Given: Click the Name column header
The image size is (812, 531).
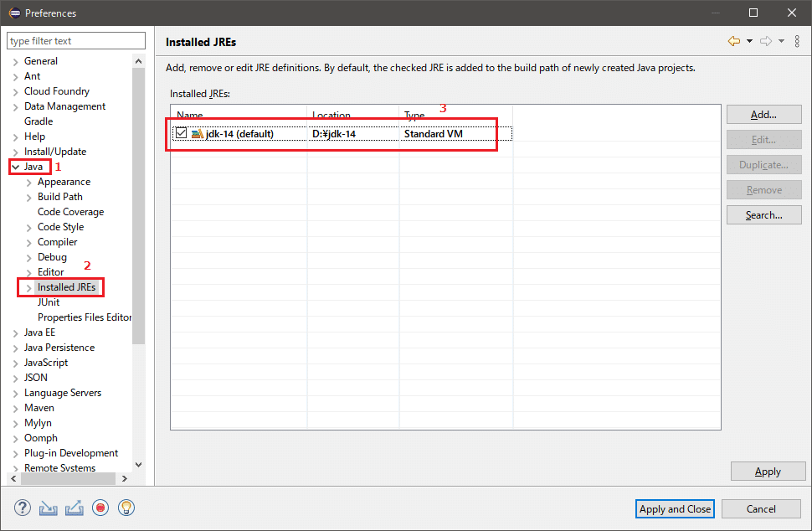Looking at the screenshot, I should [239, 115].
